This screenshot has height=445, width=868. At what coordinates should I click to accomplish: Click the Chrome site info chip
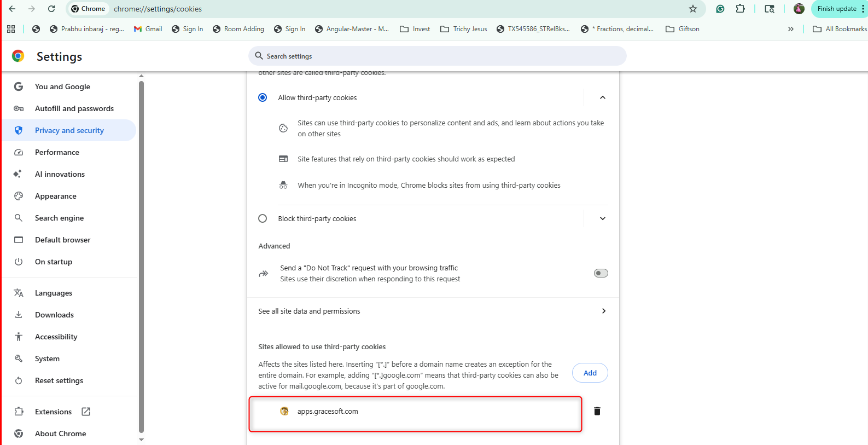coord(88,9)
